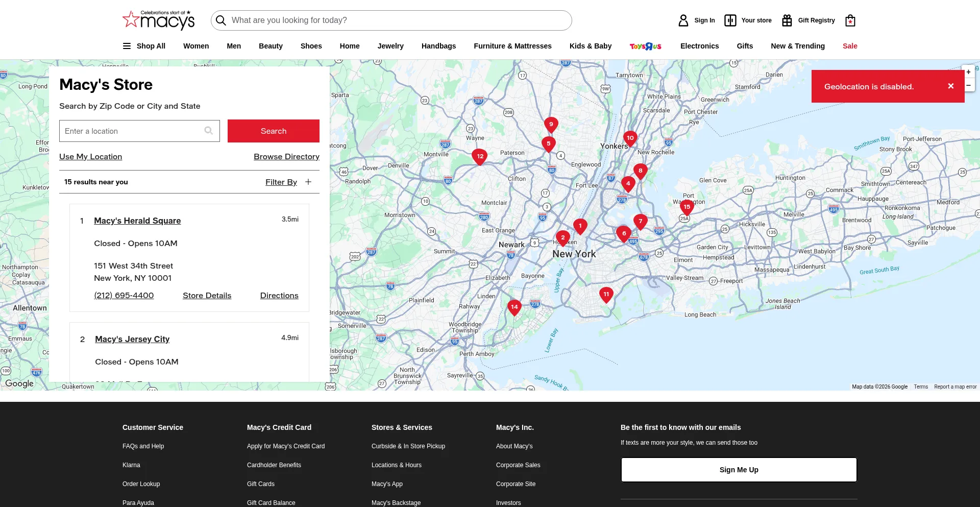Select map pin number 11
This screenshot has height=507, width=980.
[x=606, y=295]
